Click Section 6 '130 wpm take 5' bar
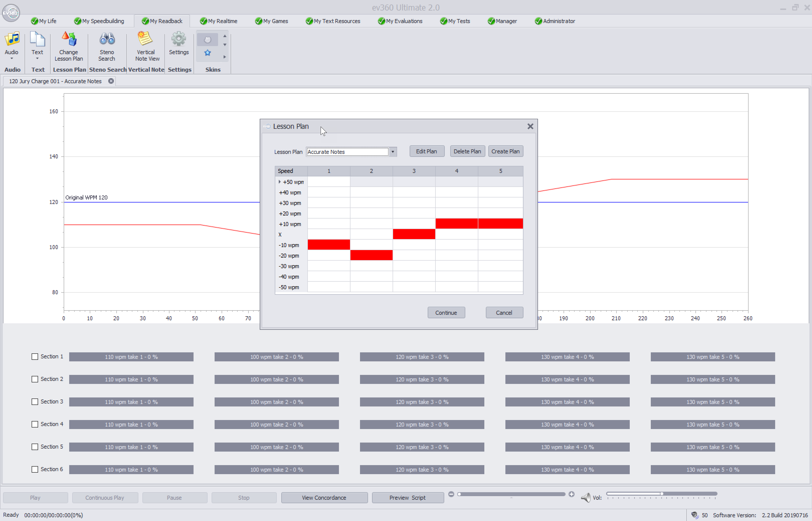Image resolution: width=812 pixels, height=521 pixels. (x=712, y=470)
